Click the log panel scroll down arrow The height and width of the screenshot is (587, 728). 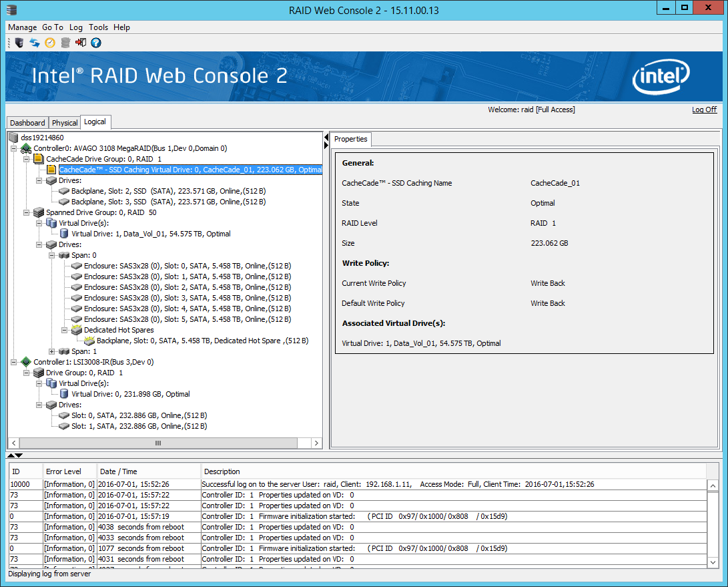point(713,562)
